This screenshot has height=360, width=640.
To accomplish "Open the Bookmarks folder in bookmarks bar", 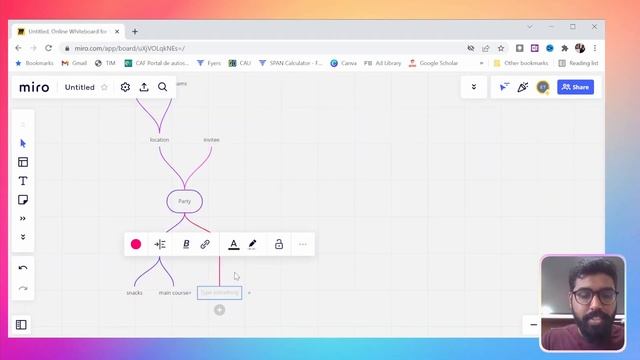I will tap(34, 63).
